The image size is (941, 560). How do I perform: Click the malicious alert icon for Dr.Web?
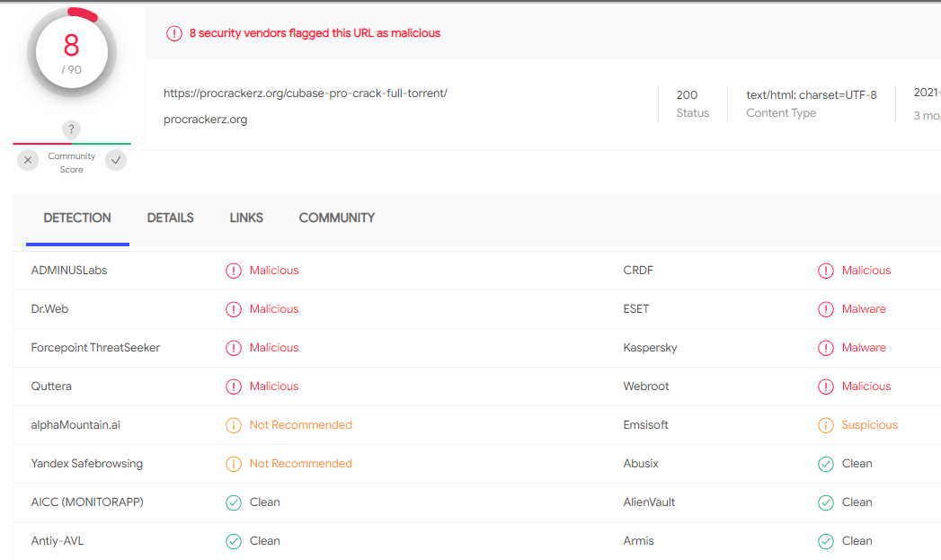(x=234, y=309)
